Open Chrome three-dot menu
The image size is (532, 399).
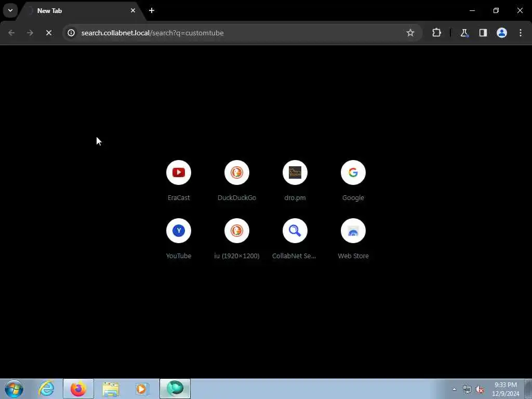[521, 33]
